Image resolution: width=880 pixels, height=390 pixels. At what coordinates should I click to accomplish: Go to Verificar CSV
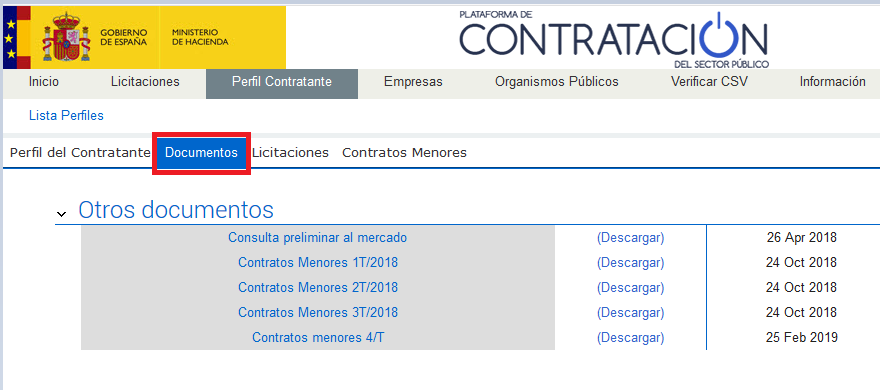pos(709,82)
